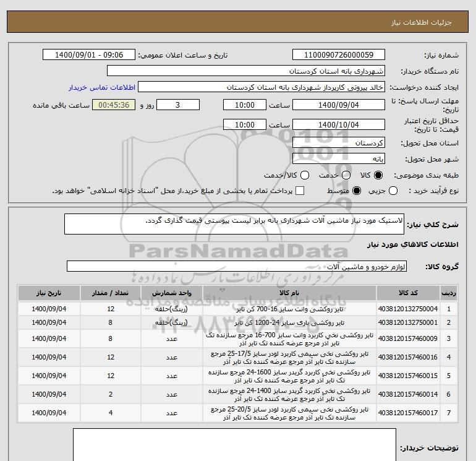Click the buyer notes text area
The image size is (476, 461).
click(x=234, y=444)
